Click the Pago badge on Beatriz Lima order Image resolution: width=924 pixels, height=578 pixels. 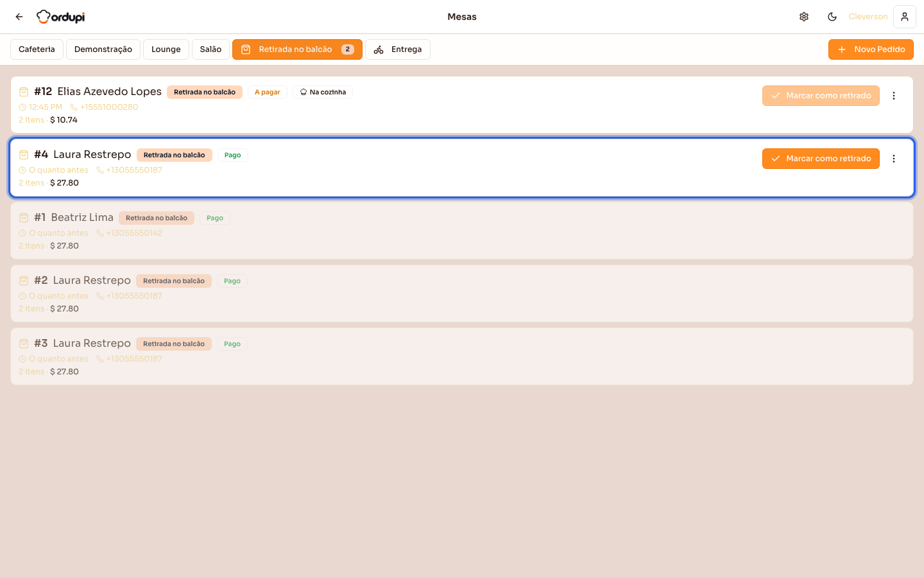tap(215, 218)
